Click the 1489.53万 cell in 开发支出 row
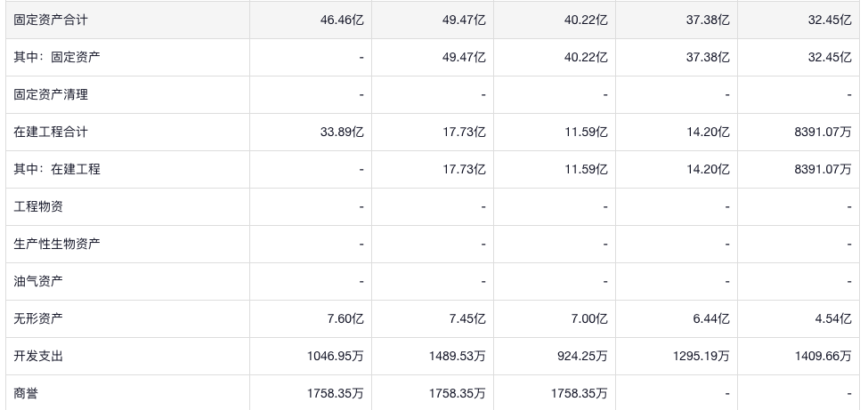 [458, 356]
